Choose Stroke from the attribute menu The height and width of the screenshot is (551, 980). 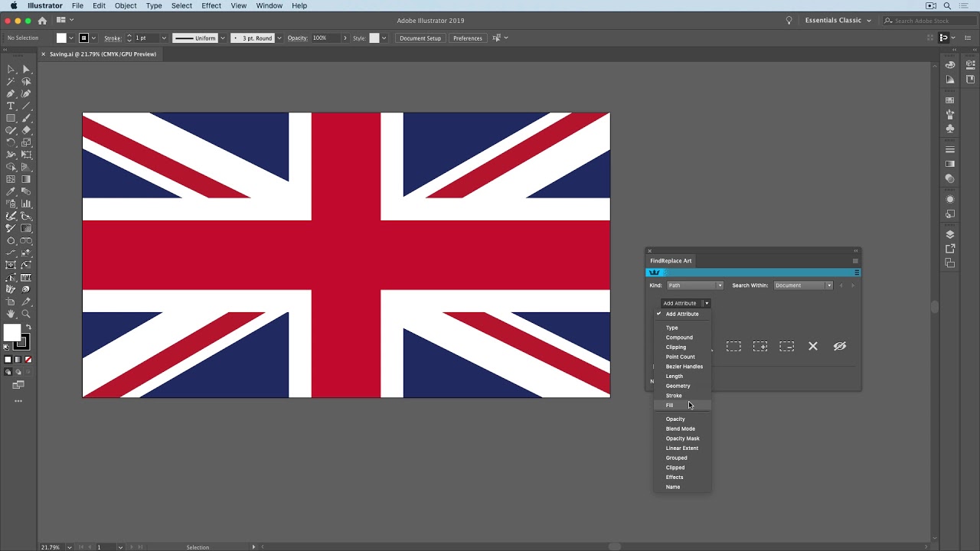[682, 396]
